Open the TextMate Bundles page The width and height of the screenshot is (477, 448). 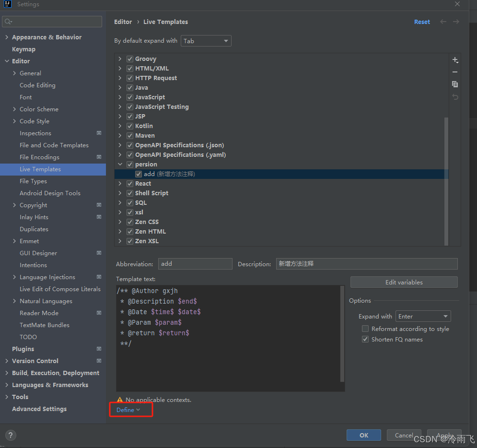tap(45, 325)
